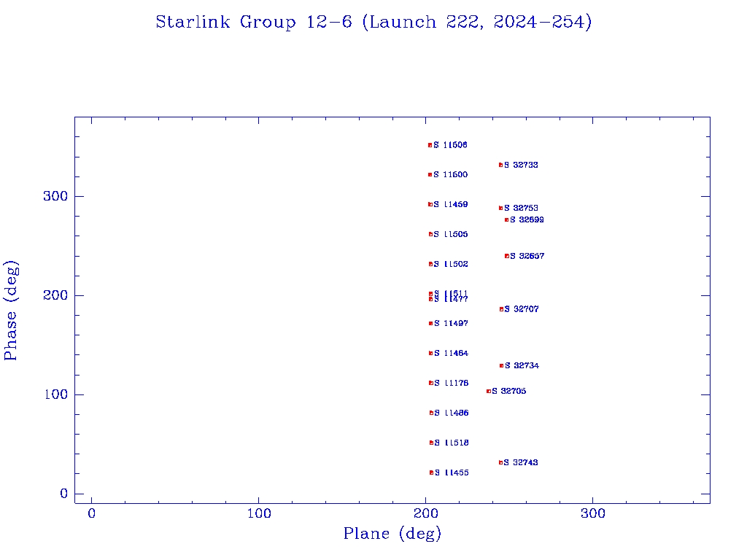The height and width of the screenshot is (560, 747).
Task: Select the satellite label S 11505
Action: pyautogui.click(x=451, y=234)
